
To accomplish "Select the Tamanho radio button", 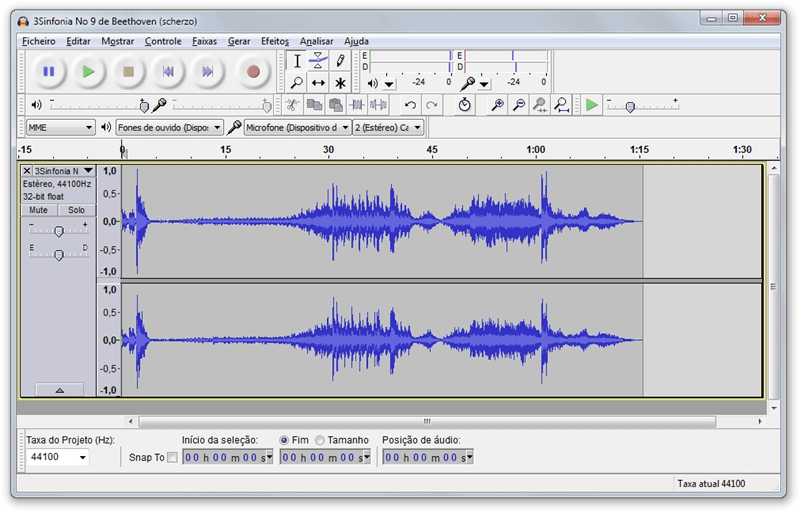I will point(320,440).
